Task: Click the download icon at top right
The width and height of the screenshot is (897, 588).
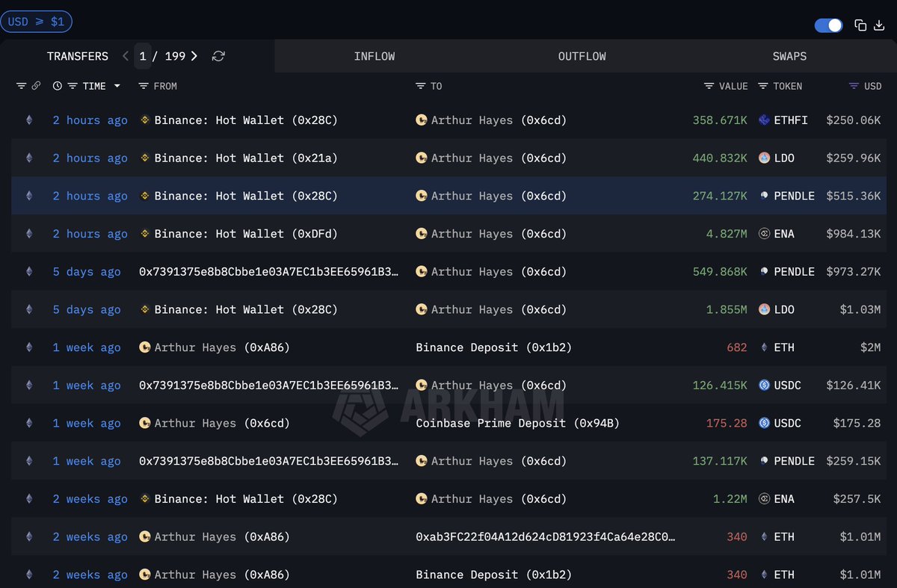Action: pyautogui.click(x=879, y=25)
